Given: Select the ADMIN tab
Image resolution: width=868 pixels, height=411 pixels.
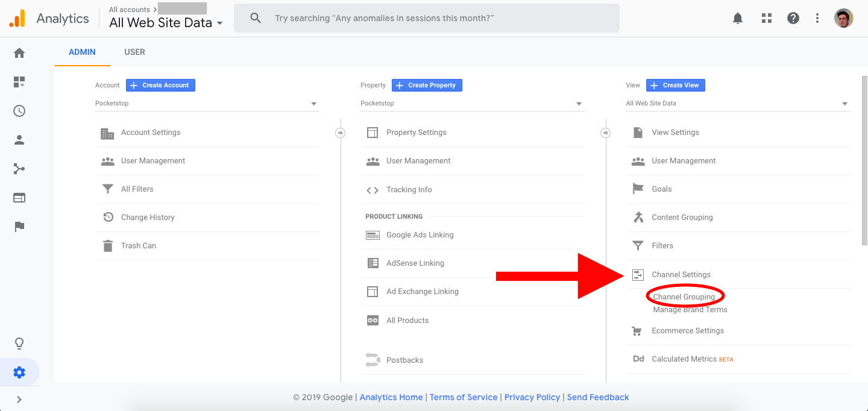Looking at the screenshot, I should 81,52.
